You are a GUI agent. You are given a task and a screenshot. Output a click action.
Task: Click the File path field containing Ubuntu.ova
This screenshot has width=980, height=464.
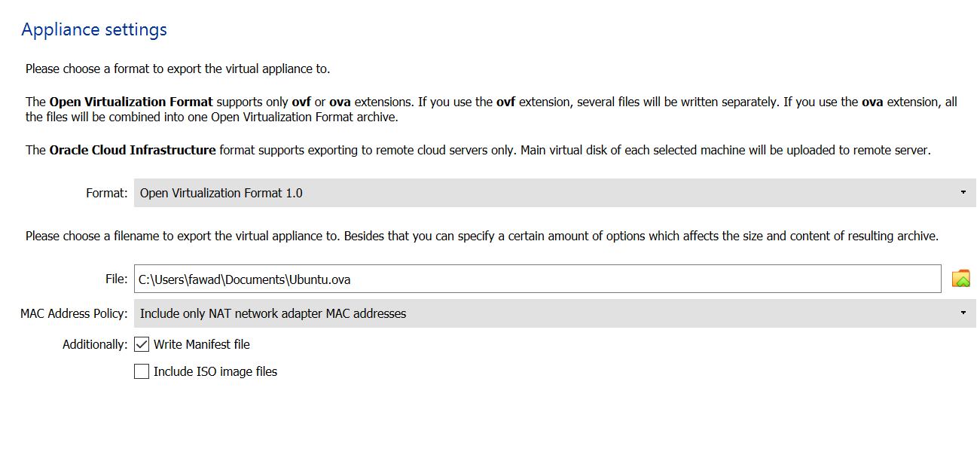[537, 279]
